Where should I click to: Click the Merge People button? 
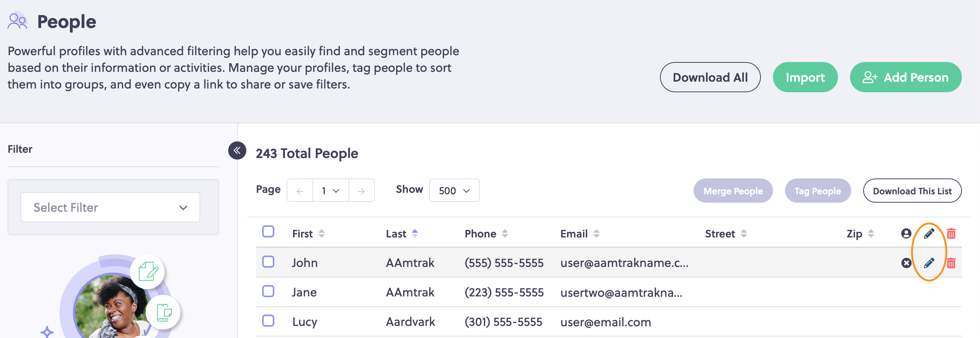(733, 191)
